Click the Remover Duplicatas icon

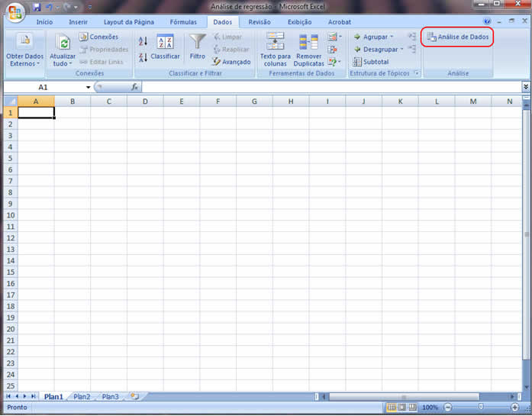309,41
